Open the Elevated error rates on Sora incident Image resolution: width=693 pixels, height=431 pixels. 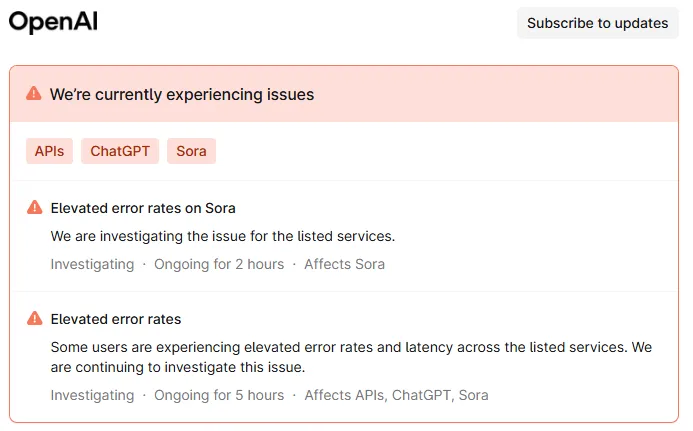pyautogui.click(x=143, y=208)
